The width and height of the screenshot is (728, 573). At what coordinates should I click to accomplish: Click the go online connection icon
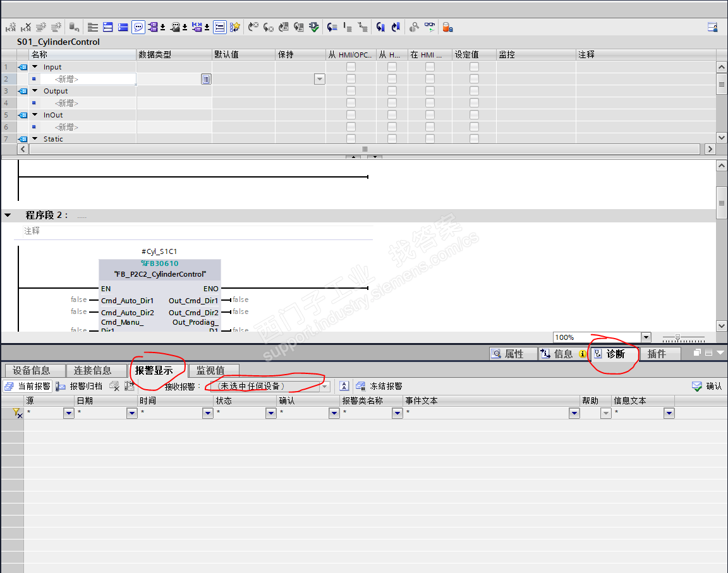(414, 27)
